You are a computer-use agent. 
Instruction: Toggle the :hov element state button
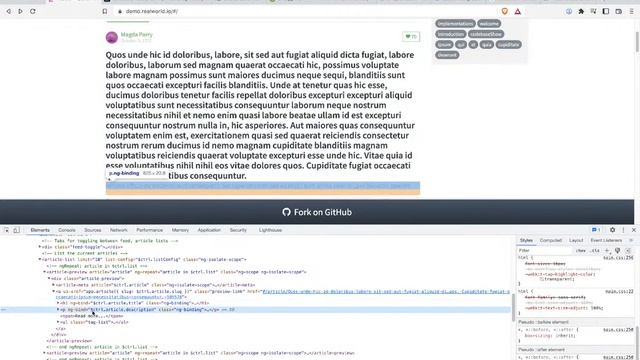(x=581, y=251)
